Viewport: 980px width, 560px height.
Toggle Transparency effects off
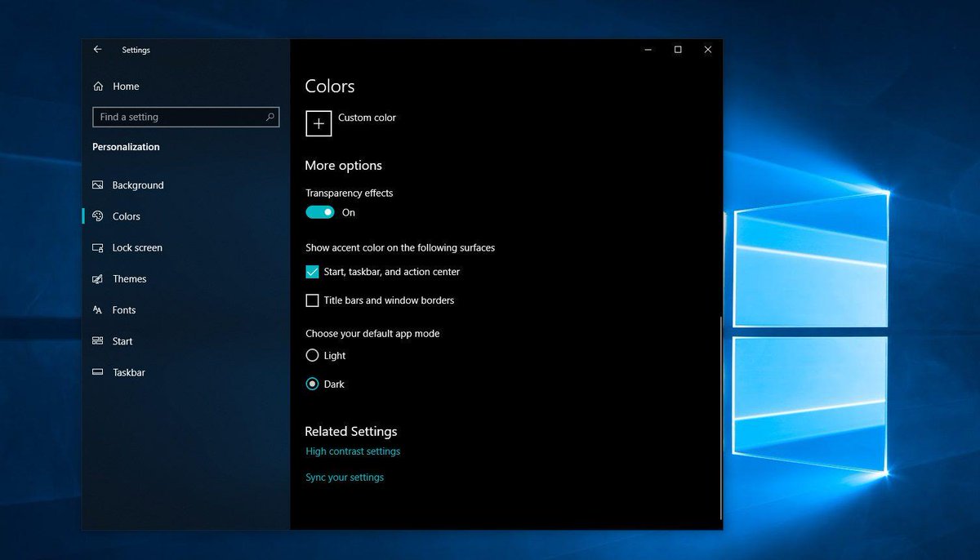click(320, 211)
